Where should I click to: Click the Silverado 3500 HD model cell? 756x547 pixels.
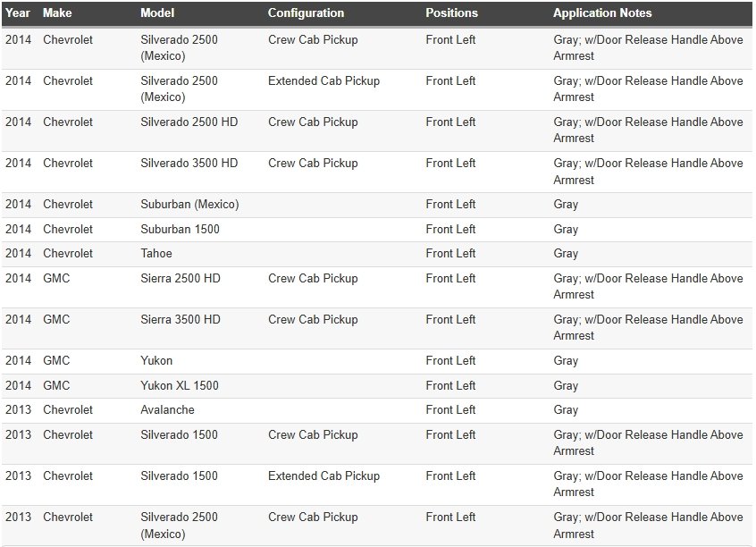coord(189,164)
